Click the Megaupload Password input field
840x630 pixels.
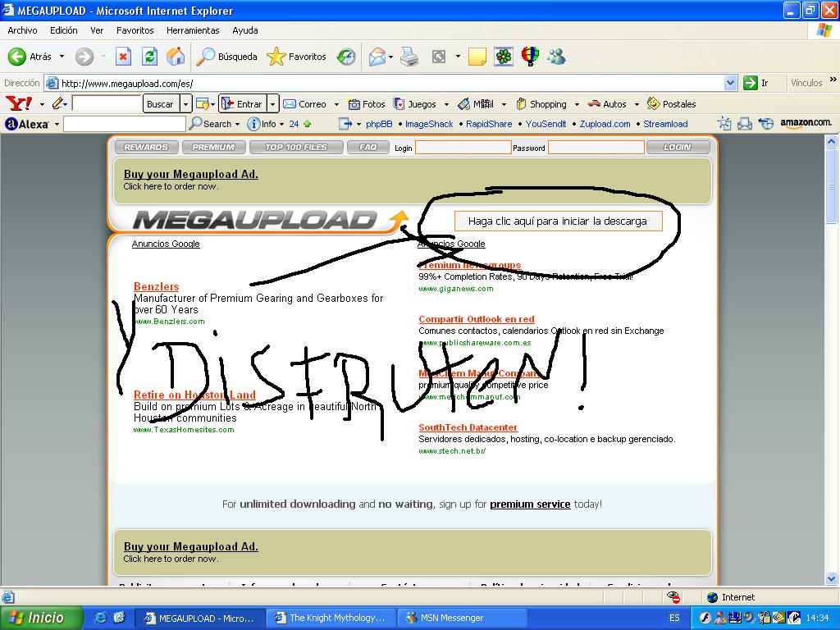[596, 148]
